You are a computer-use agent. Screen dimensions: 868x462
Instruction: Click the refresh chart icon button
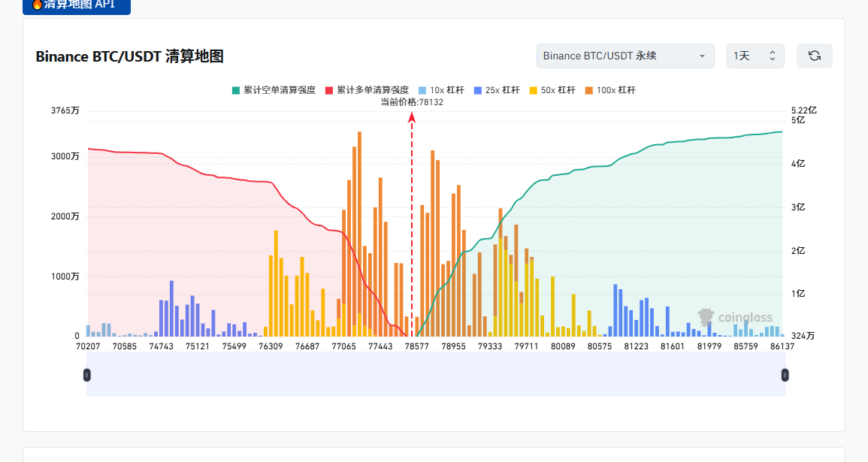click(x=814, y=56)
